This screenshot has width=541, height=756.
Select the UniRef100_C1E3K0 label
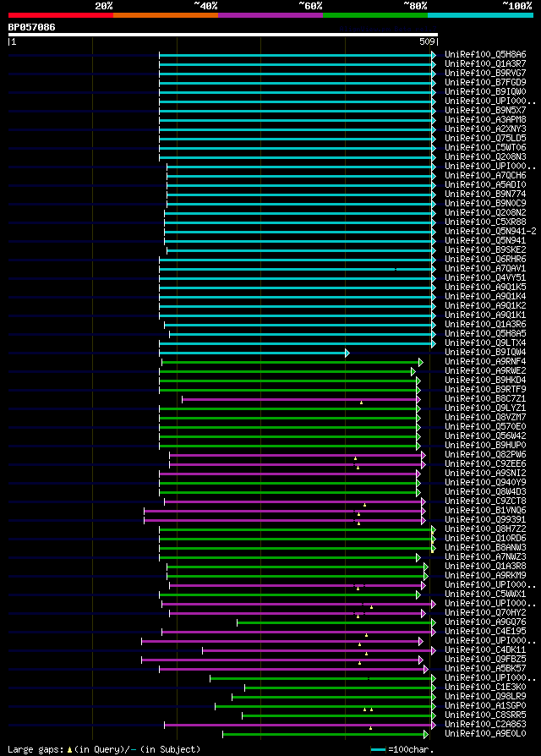coord(485,687)
